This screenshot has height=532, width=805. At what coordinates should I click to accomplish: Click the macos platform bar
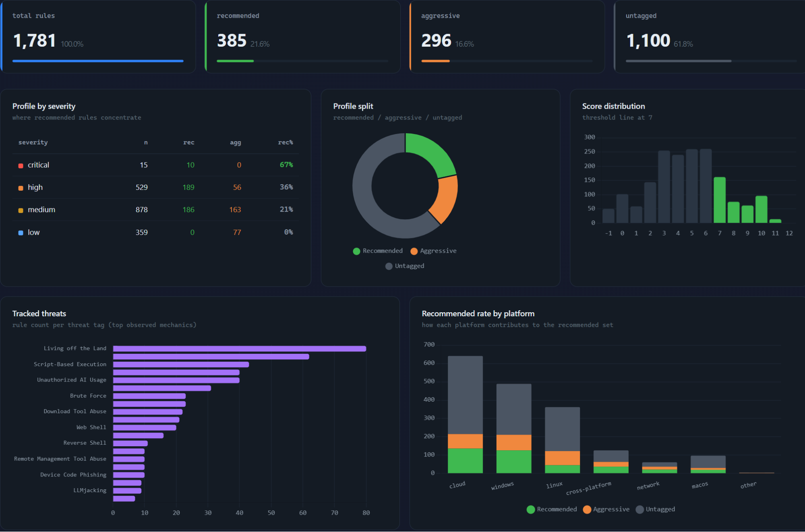coord(708,464)
